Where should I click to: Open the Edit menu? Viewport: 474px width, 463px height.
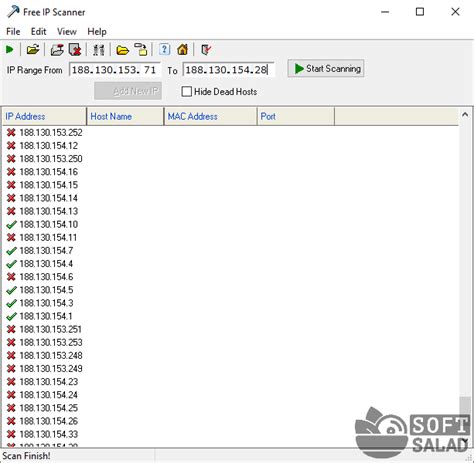click(x=38, y=32)
